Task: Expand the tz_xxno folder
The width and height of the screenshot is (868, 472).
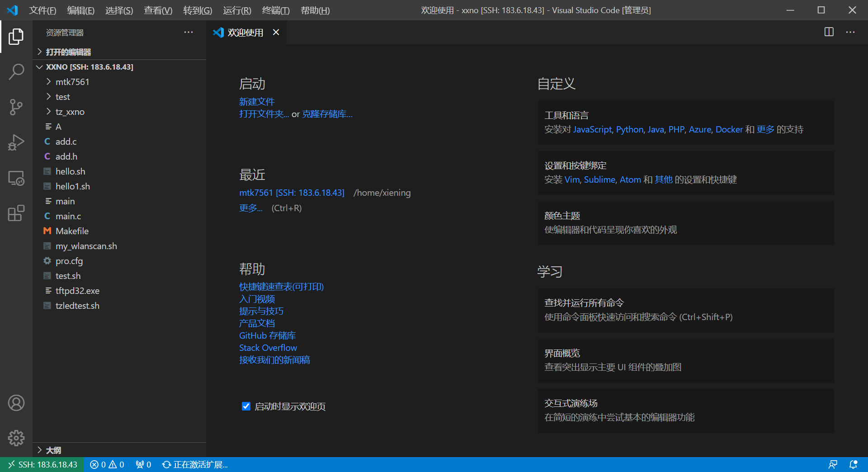Action: 119,112
